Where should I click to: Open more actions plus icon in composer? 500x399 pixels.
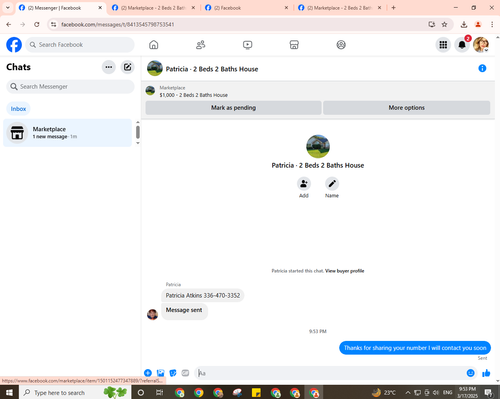point(148,373)
